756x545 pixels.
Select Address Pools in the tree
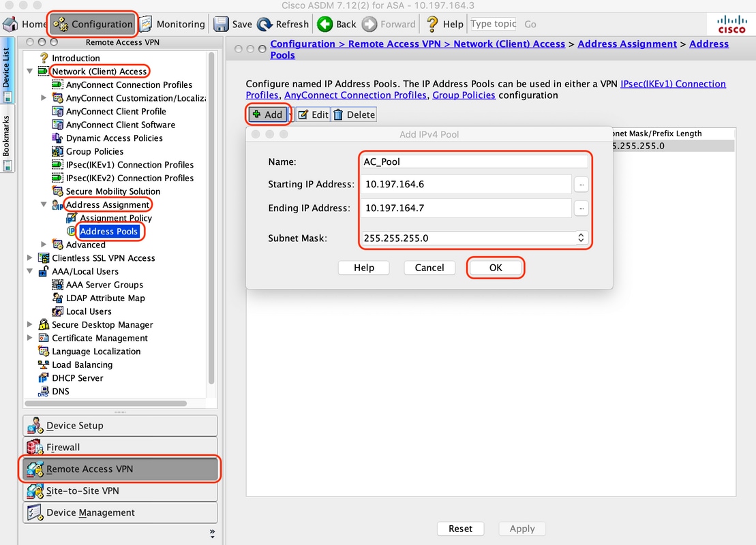tap(109, 232)
